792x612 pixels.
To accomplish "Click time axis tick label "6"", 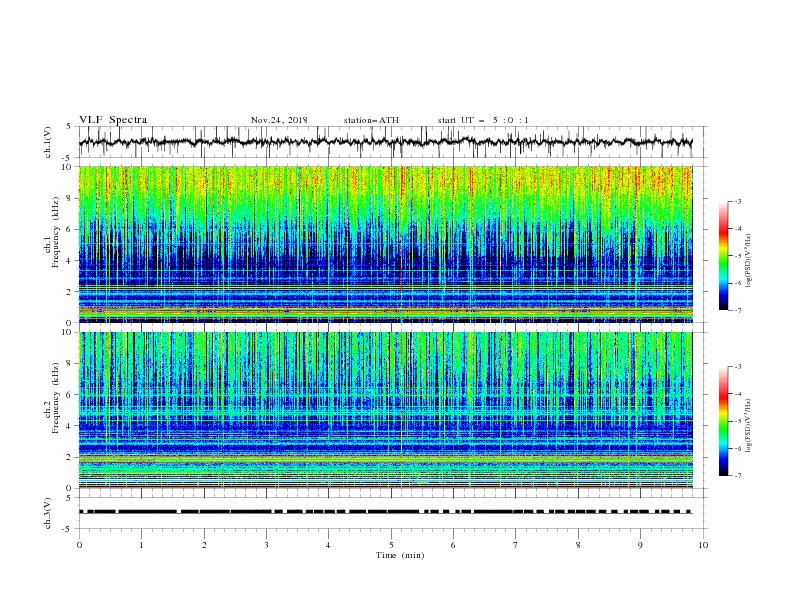I will 453,545.
